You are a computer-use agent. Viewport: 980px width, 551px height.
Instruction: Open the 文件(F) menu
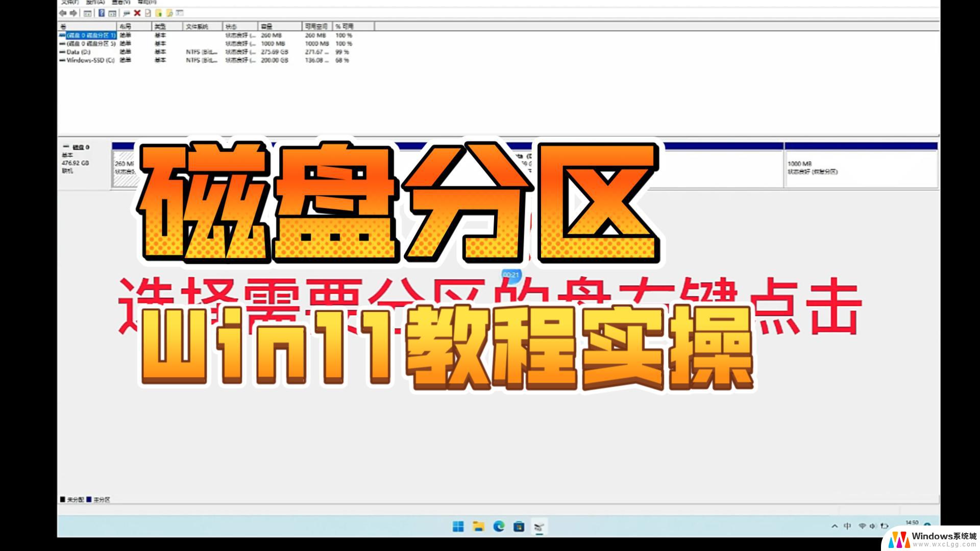(x=70, y=2)
